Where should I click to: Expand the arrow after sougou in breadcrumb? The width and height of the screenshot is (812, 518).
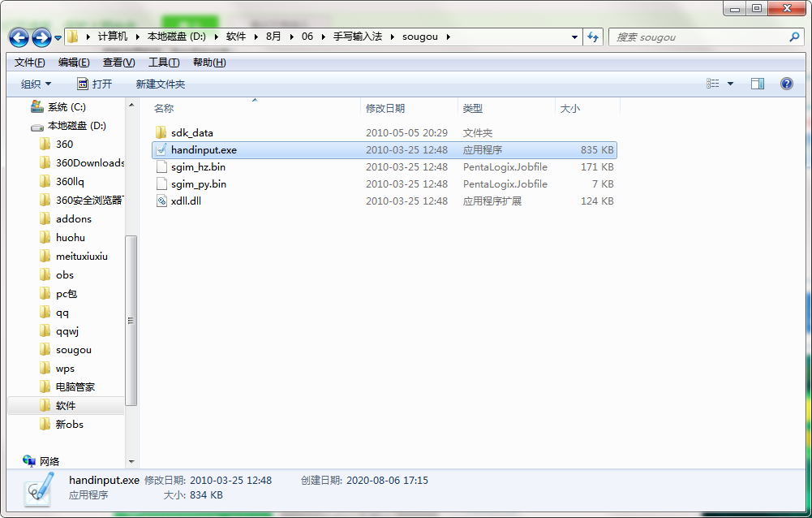coord(448,37)
